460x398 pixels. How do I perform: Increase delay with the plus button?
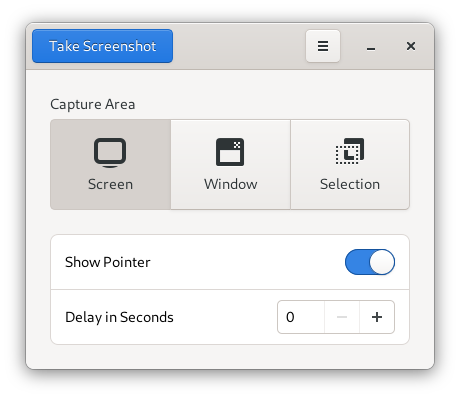(377, 317)
